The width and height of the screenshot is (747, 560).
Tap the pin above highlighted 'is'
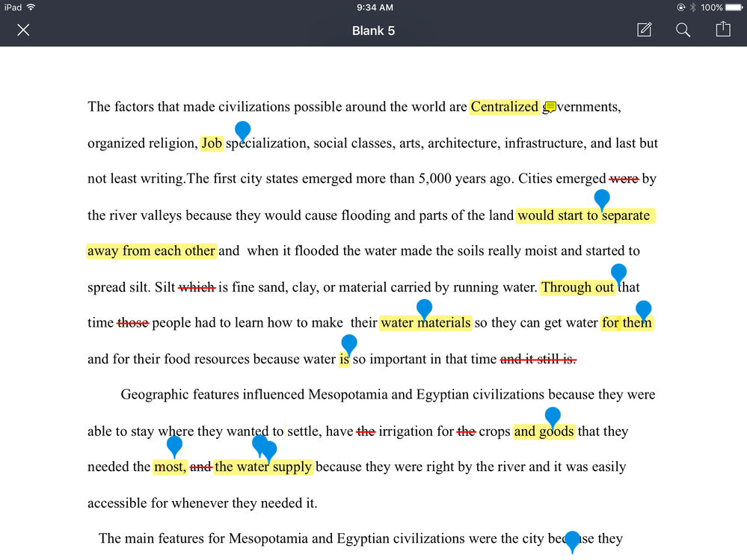348,343
